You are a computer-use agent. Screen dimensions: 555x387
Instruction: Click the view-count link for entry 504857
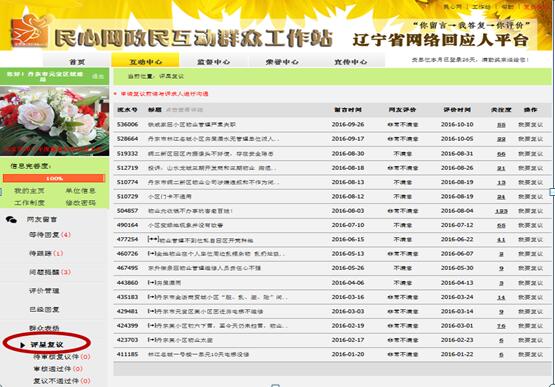point(501,211)
